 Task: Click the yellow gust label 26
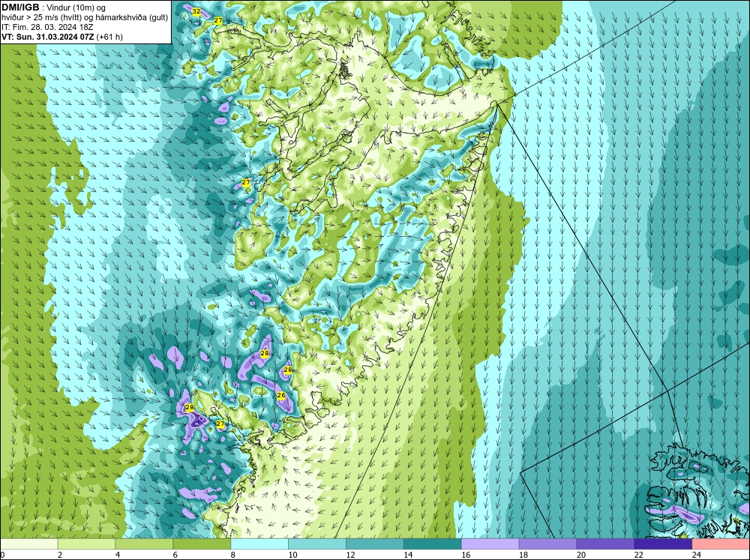(281, 395)
